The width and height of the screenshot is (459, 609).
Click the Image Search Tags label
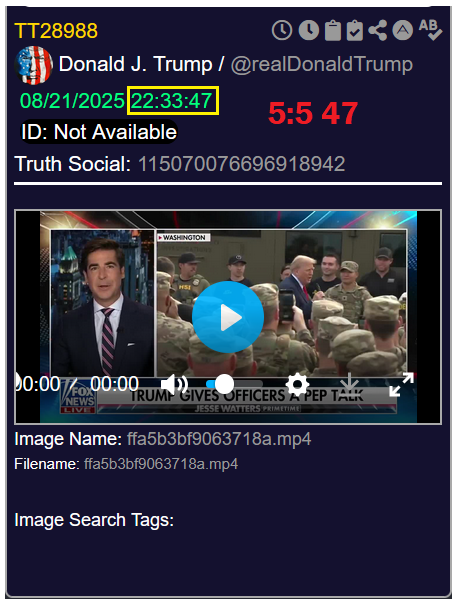[x=94, y=520]
